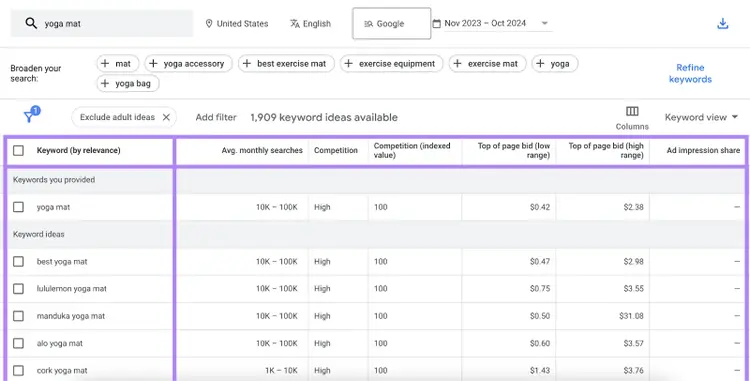750x381 pixels.
Task: Open the Google search network selector
Action: [x=391, y=23]
